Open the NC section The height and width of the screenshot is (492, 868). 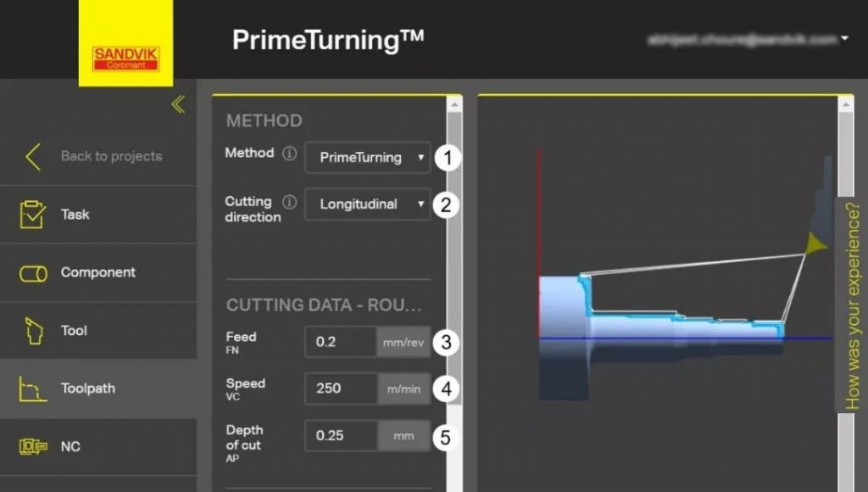[98, 446]
